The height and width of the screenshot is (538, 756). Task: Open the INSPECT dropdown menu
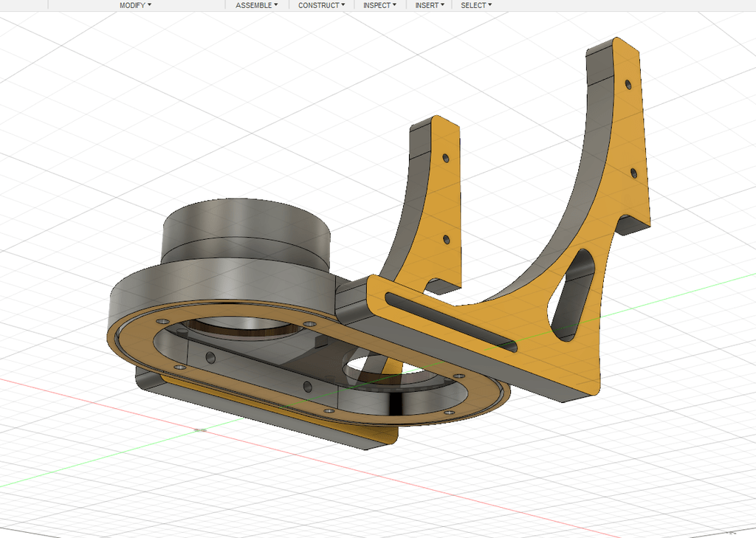tap(380, 5)
